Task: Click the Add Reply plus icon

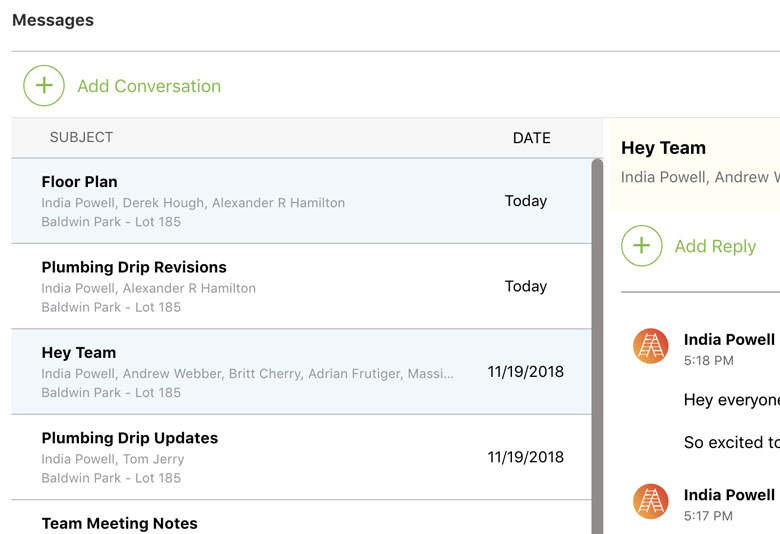Action: coord(642,246)
